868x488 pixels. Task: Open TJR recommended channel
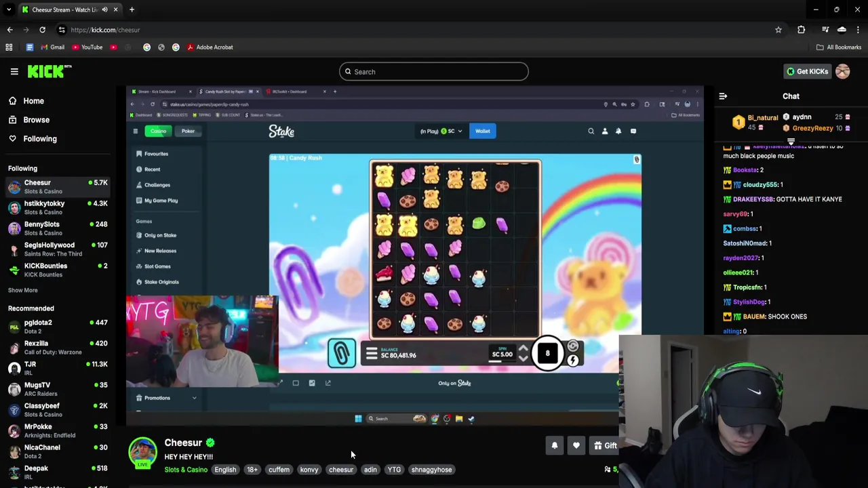click(58, 368)
